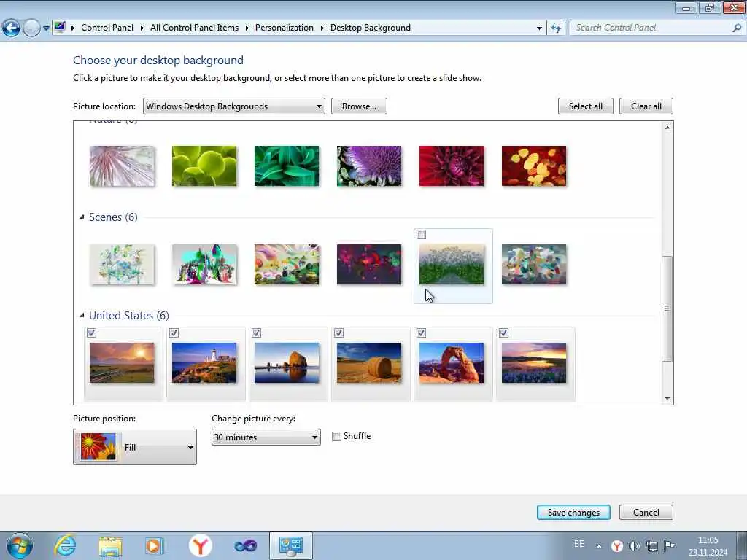Viewport: 747px width, 560px height.
Task: Enable the Shuffle checkbox
Action: click(x=336, y=436)
